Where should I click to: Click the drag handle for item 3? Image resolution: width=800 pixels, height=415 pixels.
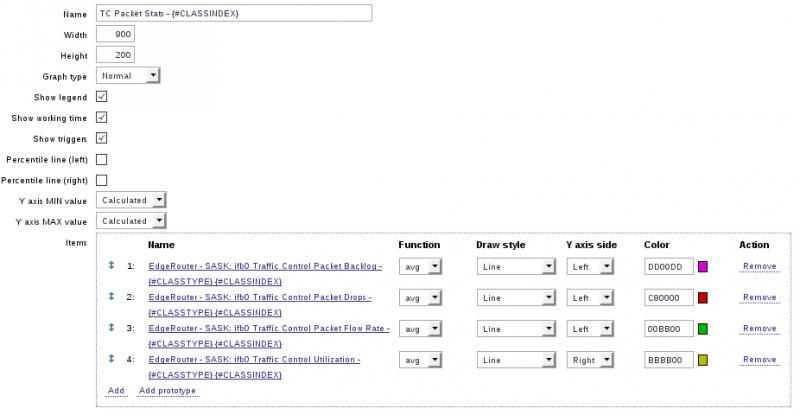(x=112, y=328)
